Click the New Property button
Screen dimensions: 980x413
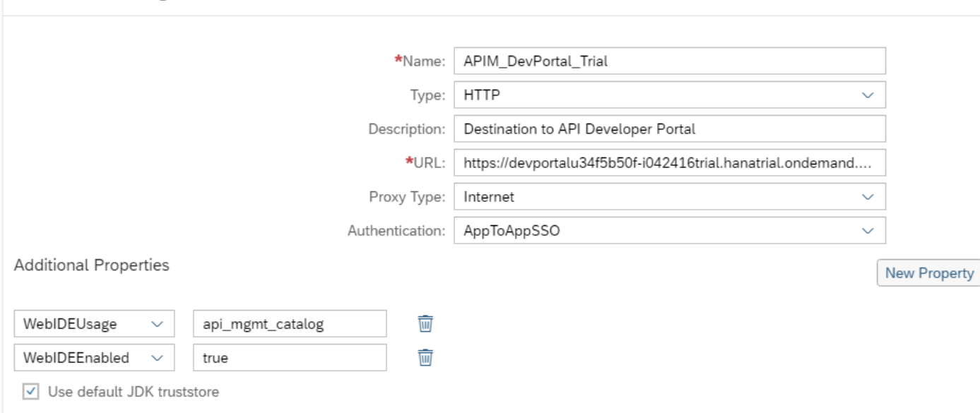point(927,273)
